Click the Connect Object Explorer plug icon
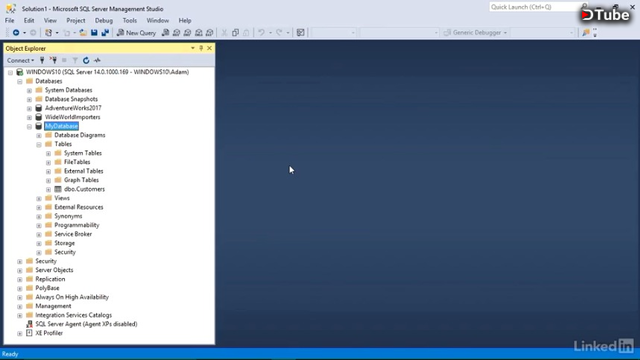This screenshot has width=640, height=360. (42, 60)
